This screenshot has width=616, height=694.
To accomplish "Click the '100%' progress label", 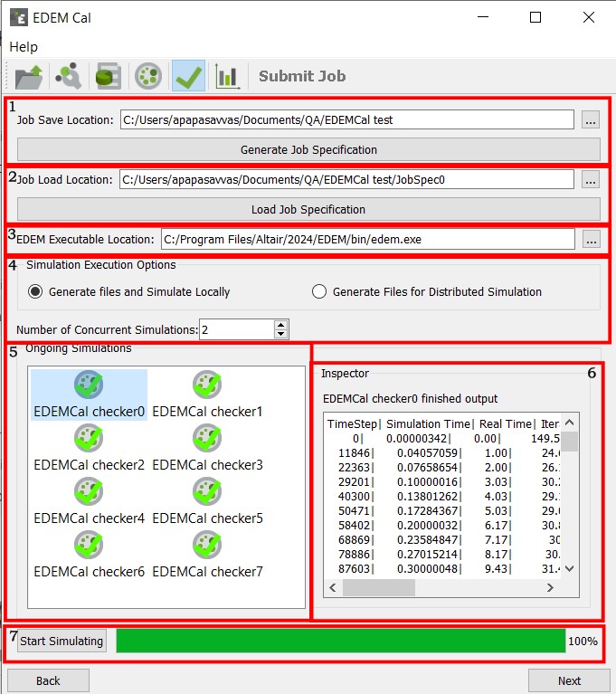I will coord(583,641).
